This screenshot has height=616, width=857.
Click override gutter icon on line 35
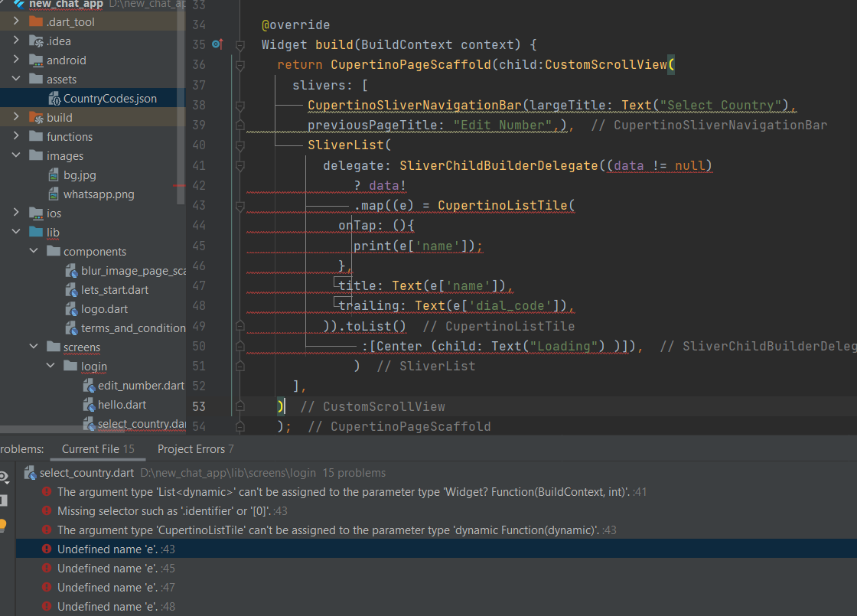coord(217,44)
